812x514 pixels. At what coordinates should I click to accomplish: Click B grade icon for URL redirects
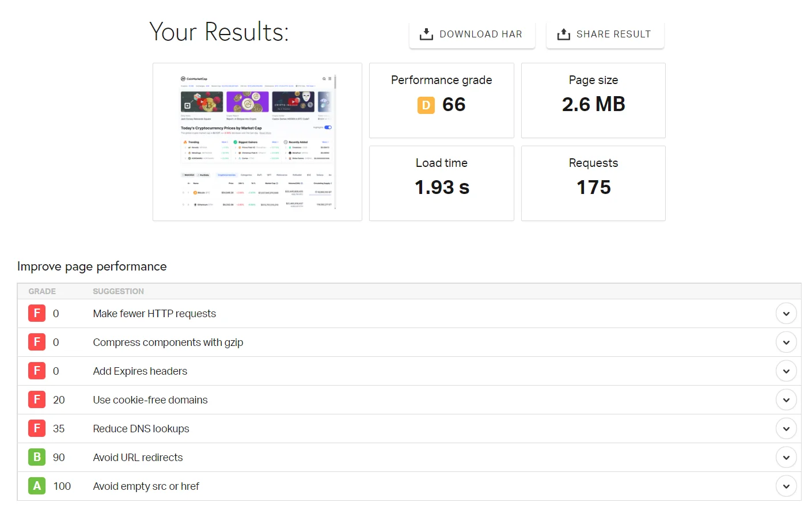(37, 458)
